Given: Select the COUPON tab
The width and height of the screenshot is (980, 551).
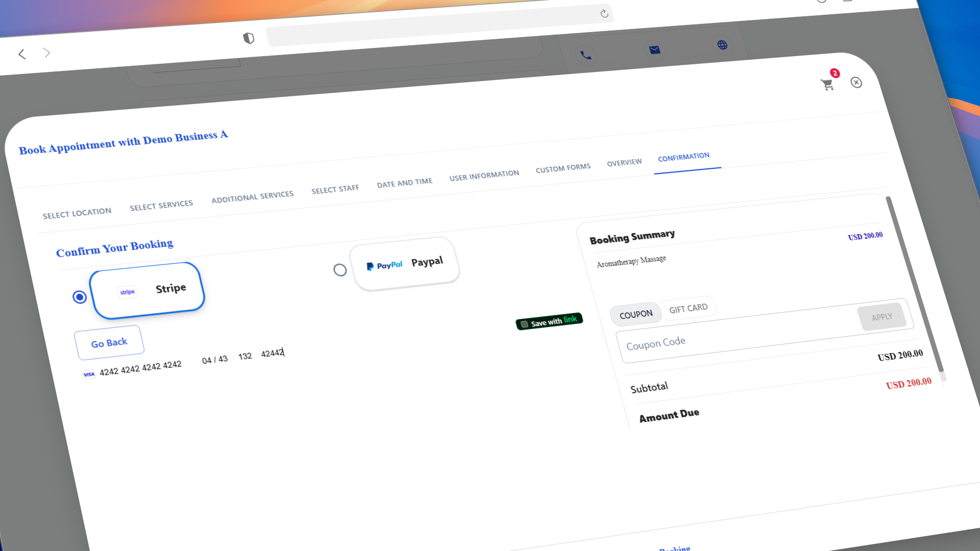Looking at the screenshot, I should click(635, 313).
